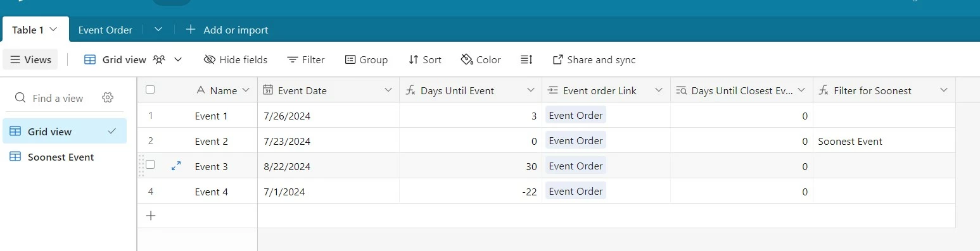Screen dimensions: 980x251
Task: Open the Views sidebar toggle
Action: pos(30,59)
